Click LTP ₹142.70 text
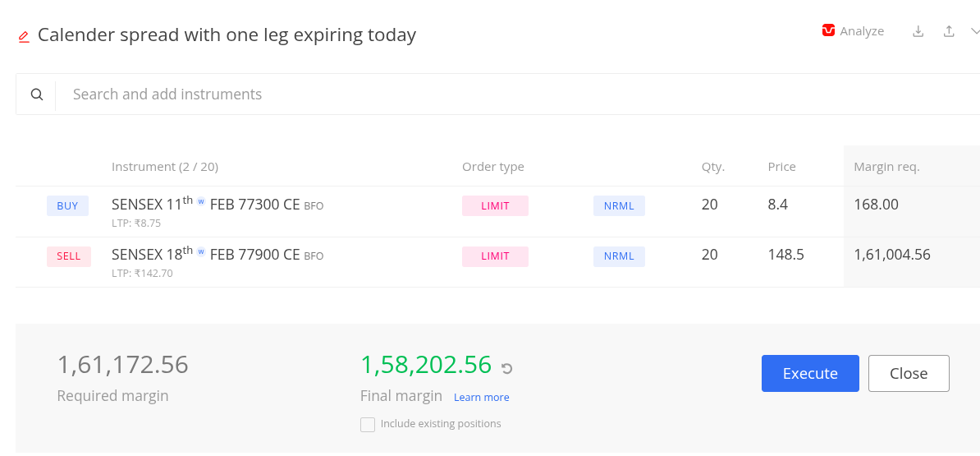 142,274
